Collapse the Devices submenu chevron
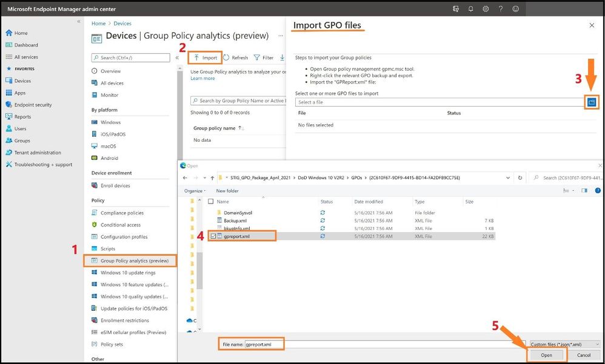This screenshot has height=364, width=605. pos(177,58)
